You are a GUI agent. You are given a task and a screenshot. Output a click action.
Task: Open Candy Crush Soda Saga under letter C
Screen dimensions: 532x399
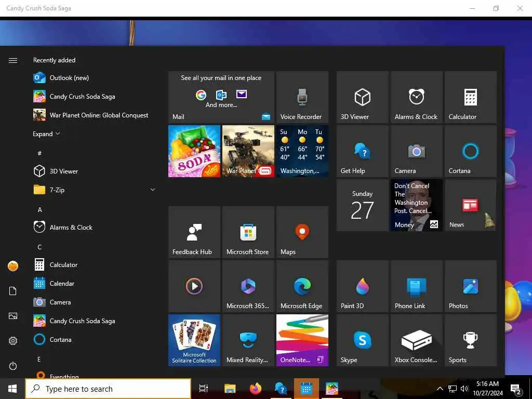(95, 321)
